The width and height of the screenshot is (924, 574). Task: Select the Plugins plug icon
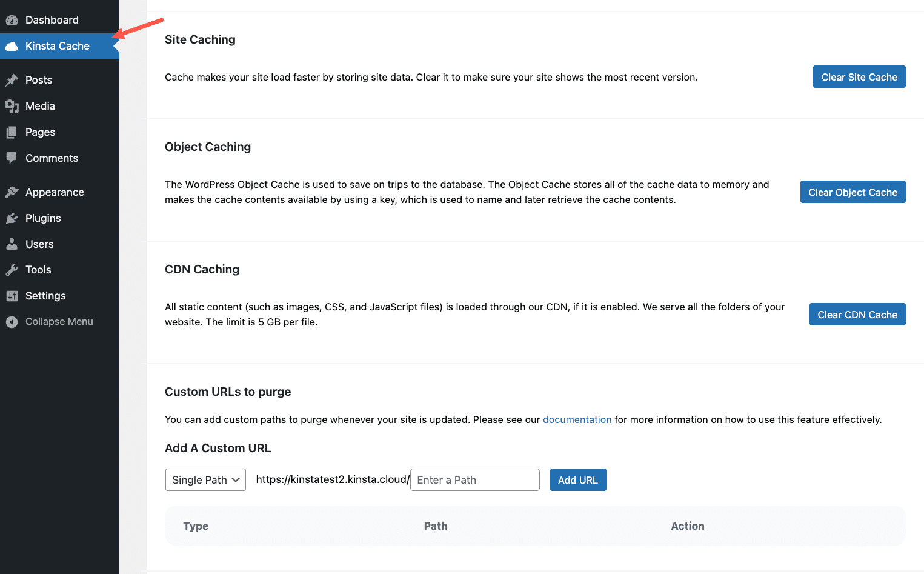tap(12, 218)
